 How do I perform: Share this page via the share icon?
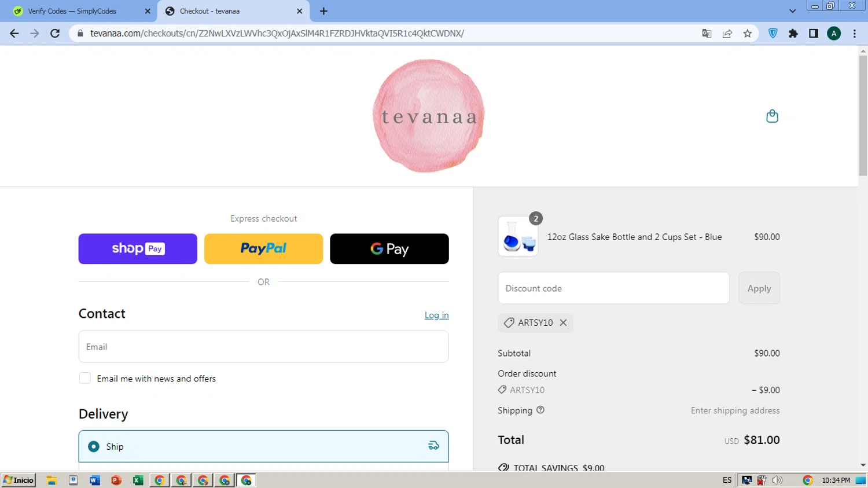727,34
